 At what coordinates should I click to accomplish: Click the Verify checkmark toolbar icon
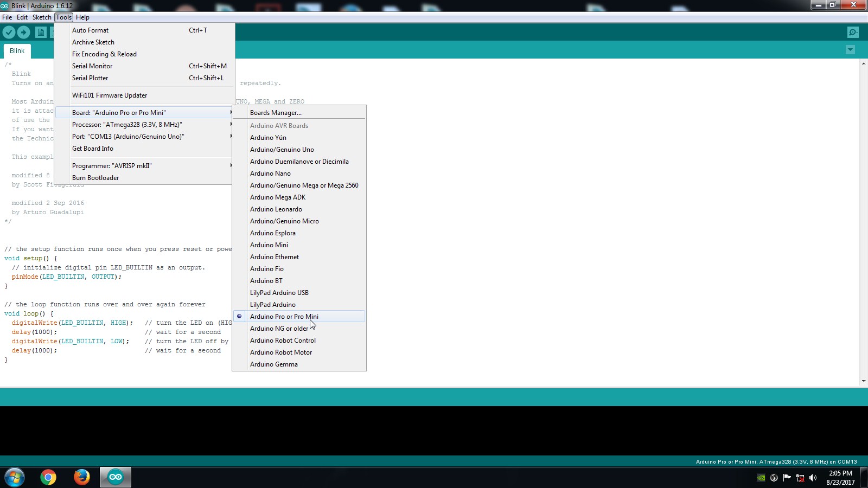tap(9, 33)
